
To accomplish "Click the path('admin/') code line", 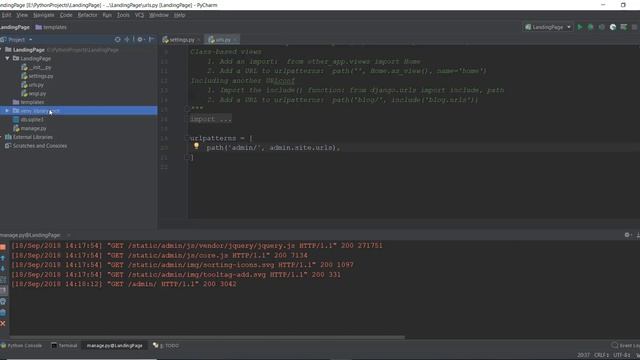I will [273, 148].
